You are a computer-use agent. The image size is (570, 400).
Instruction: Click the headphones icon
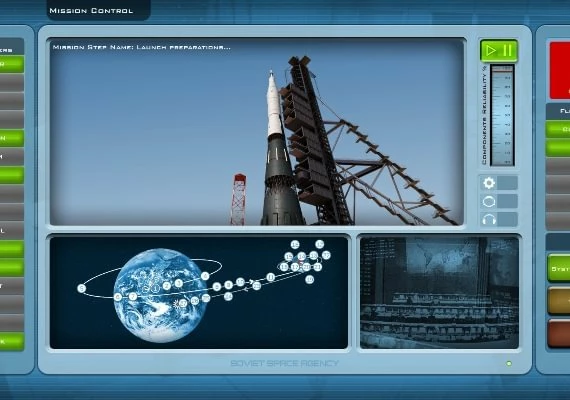coord(489,219)
